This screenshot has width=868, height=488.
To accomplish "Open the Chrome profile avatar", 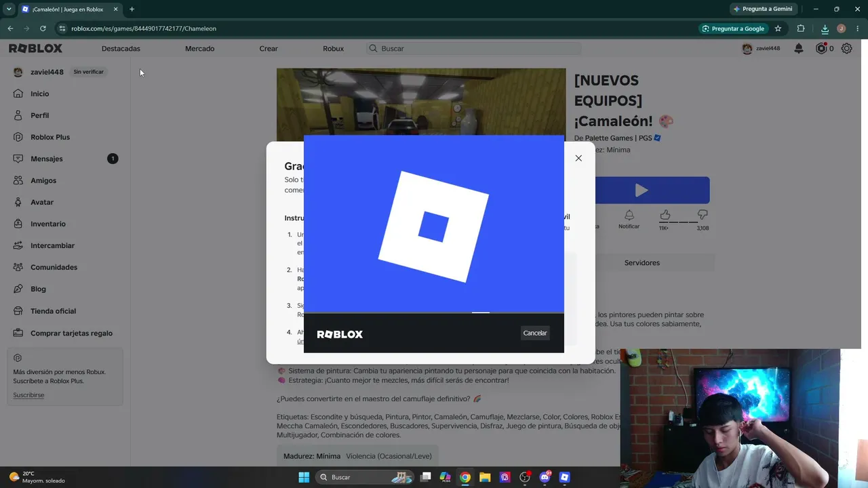I will point(841,28).
